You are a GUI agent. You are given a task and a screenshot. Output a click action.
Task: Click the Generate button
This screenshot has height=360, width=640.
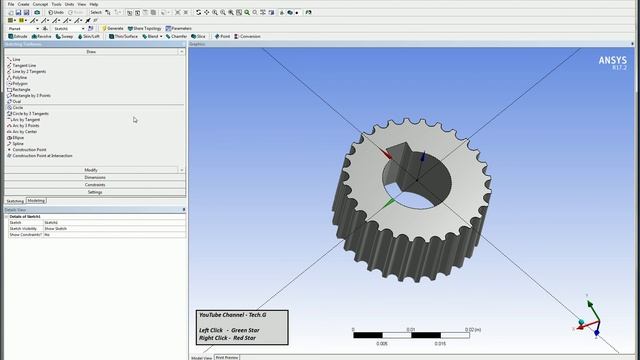click(x=113, y=29)
